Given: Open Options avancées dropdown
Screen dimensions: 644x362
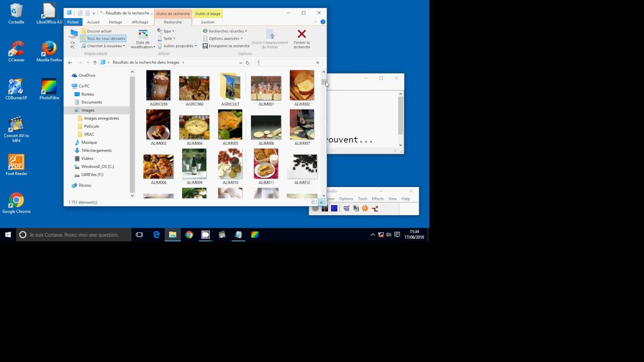Looking at the screenshot, I should point(223,38).
